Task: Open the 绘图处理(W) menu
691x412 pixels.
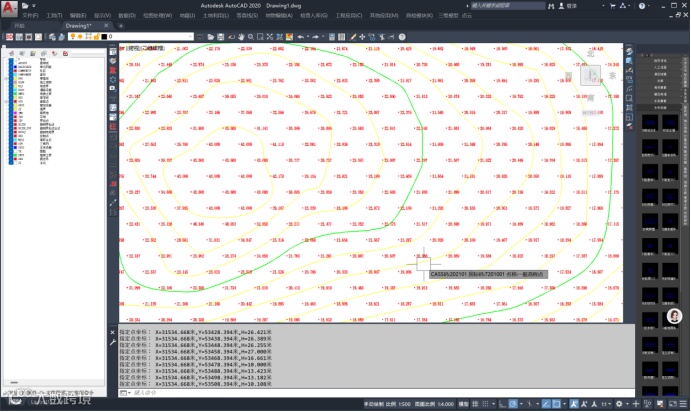Action: 157,15
